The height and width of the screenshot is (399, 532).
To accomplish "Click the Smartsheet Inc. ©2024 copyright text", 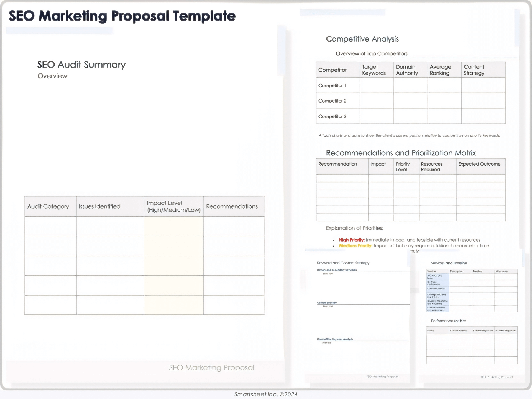I will click(x=266, y=394).
